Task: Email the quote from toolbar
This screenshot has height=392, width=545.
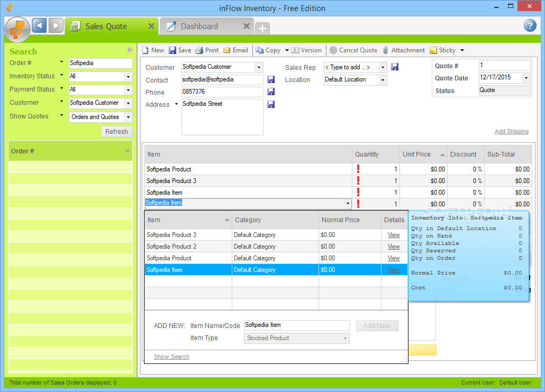Action: pos(235,50)
